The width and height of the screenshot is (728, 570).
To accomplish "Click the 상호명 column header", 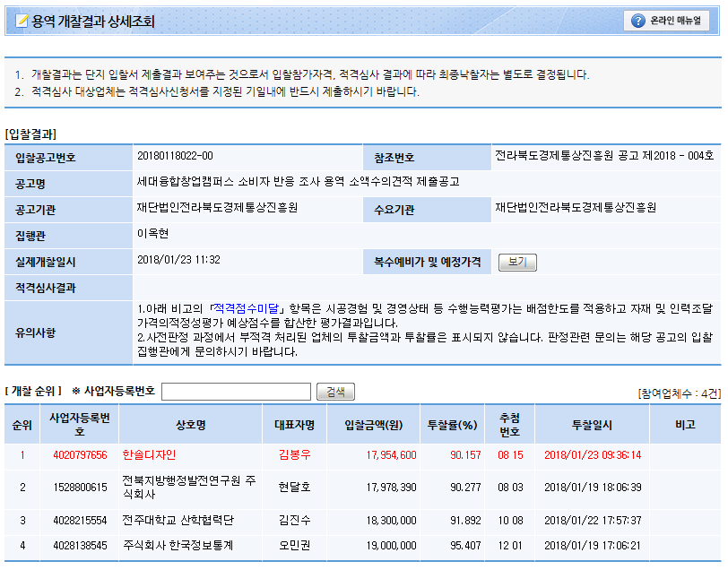I will click(x=190, y=425).
